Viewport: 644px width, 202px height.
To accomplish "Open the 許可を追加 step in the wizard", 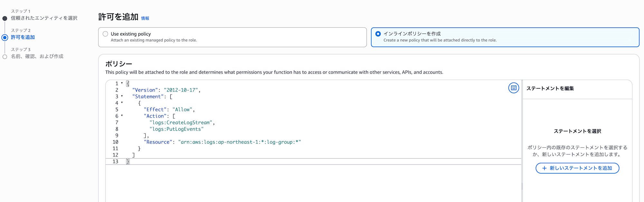I will click(x=23, y=37).
